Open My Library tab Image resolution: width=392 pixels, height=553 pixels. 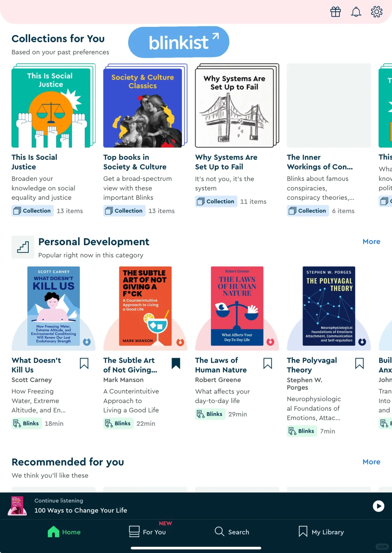click(321, 532)
